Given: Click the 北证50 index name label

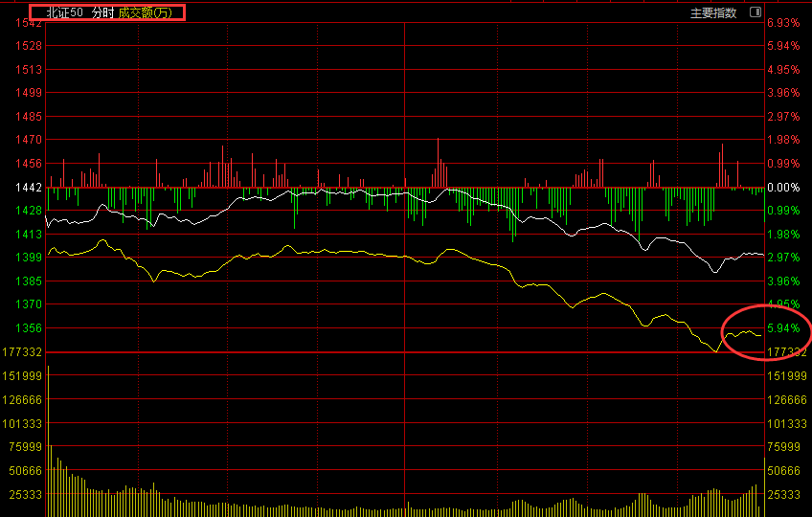Looking at the screenshot, I should click(65, 12).
